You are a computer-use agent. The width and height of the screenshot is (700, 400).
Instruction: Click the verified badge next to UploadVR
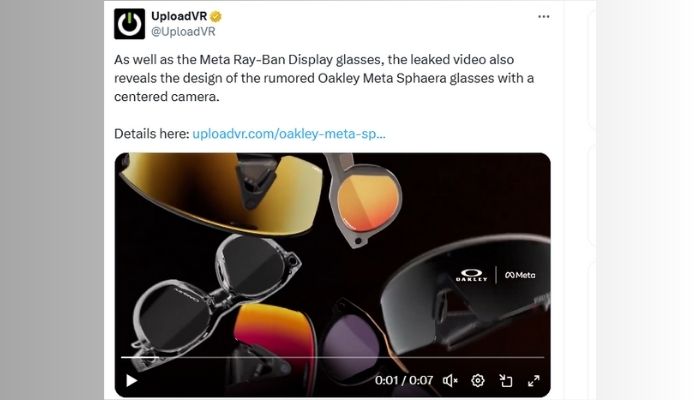(x=216, y=17)
